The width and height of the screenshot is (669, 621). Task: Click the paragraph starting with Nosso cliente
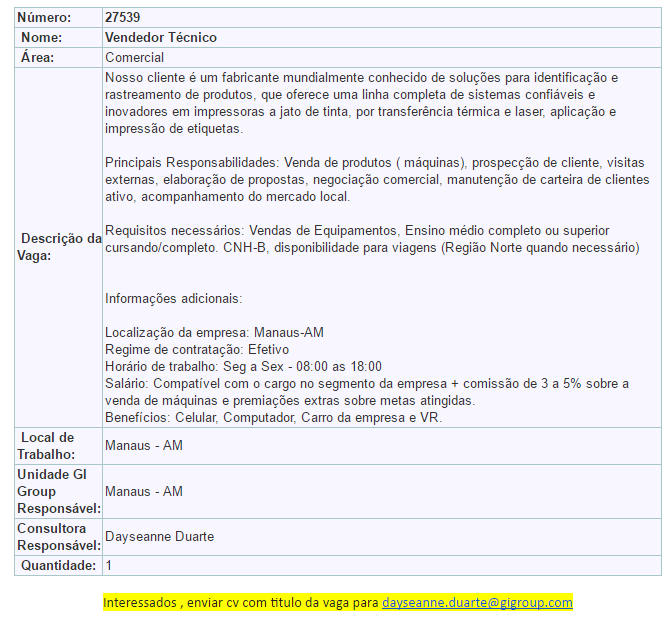tap(362, 103)
